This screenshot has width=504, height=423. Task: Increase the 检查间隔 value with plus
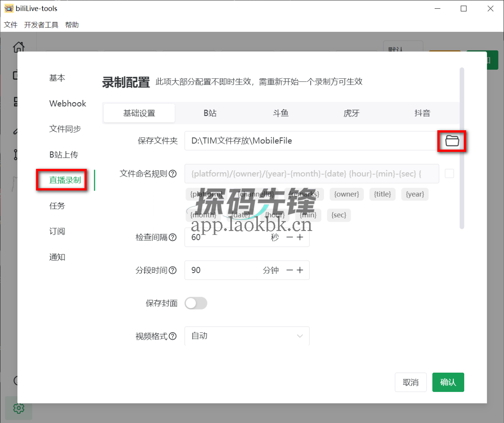pos(300,237)
